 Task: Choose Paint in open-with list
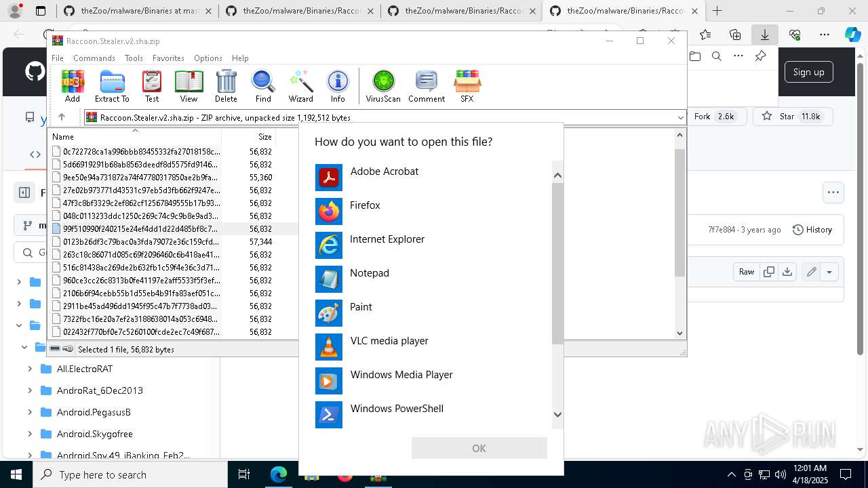434,313
